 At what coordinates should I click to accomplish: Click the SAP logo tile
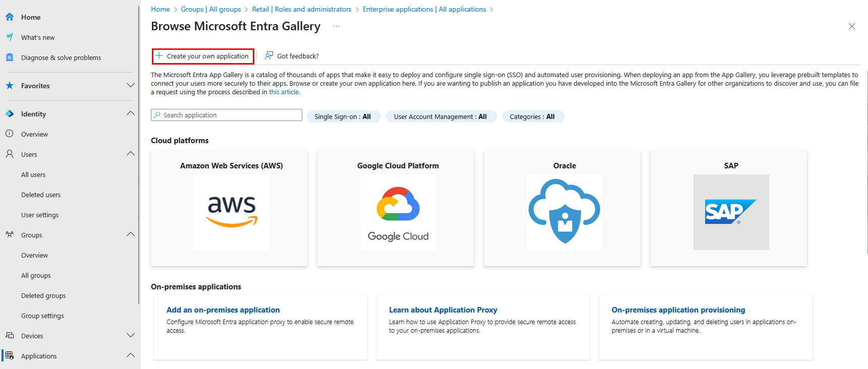(731, 212)
